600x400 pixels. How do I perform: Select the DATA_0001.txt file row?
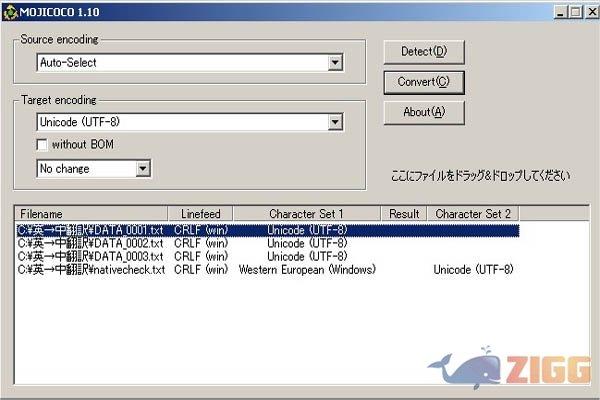90,230
